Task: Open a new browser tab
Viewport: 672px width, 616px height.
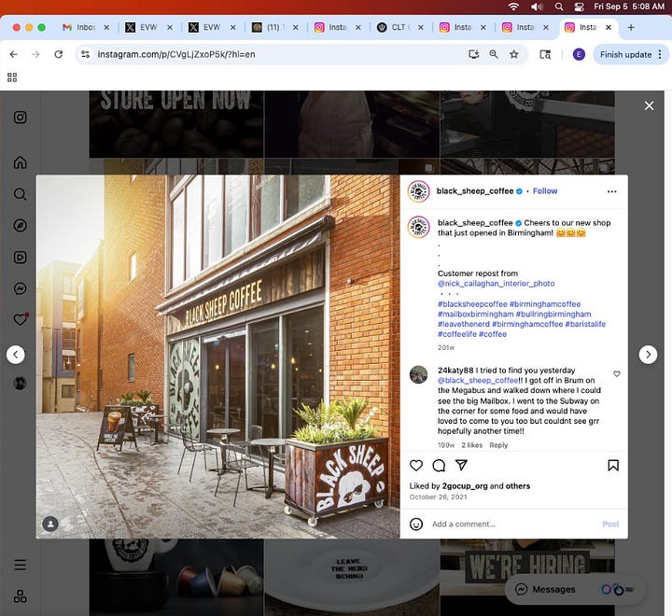Action: click(x=631, y=27)
